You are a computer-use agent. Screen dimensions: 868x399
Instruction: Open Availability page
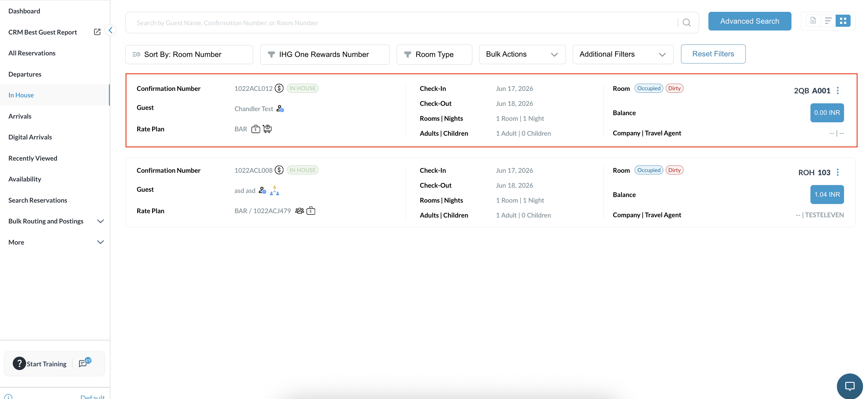(x=25, y=179)
